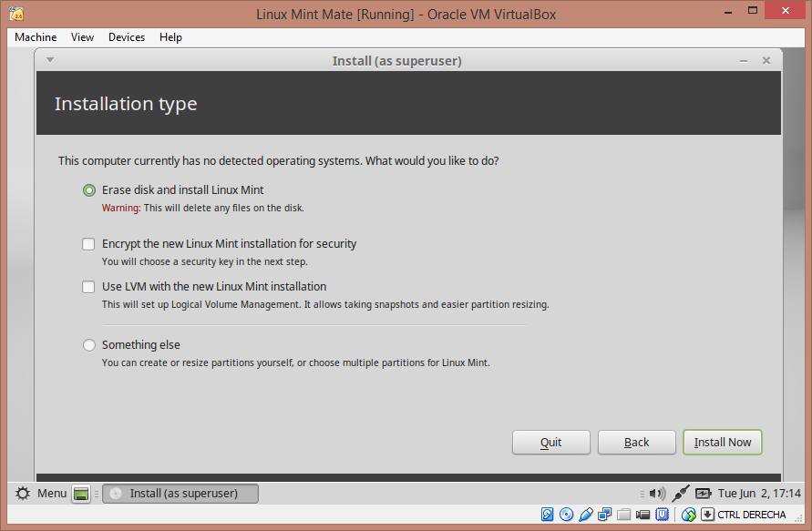
Task: Click the network connection plug icon
Action: click(681, 494)
